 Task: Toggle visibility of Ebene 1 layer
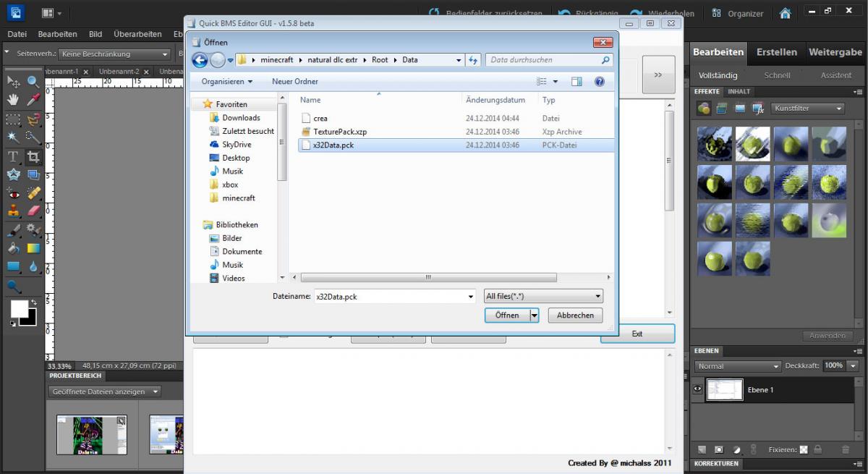(697, 389)
